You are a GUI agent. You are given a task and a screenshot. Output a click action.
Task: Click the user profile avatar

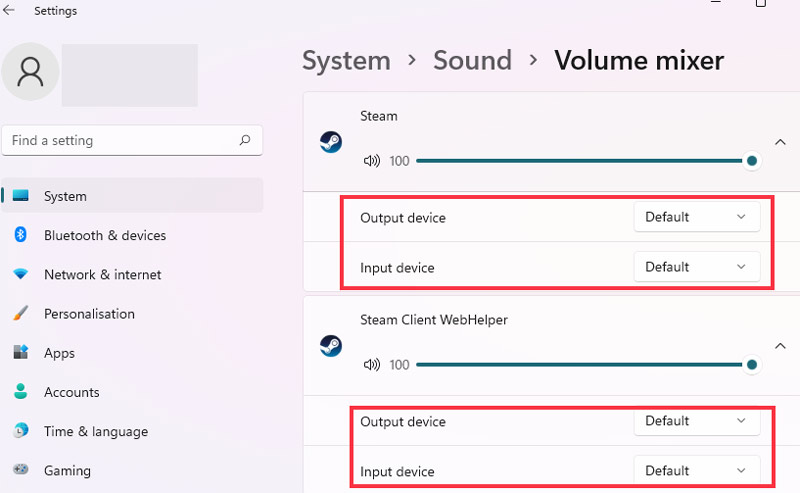(x=30, y=71)
